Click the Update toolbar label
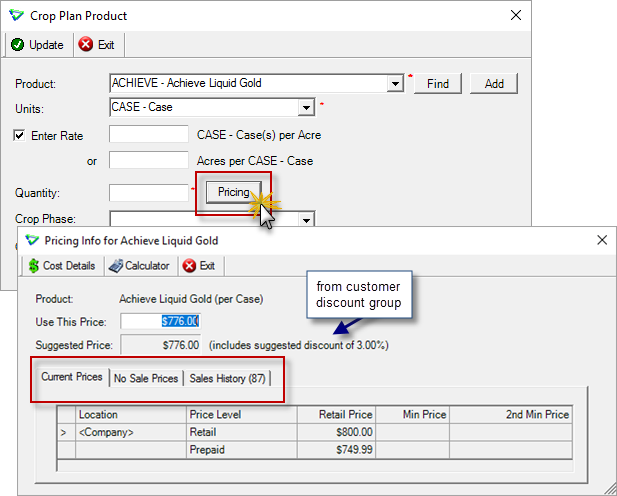Viewport: 617px width, 496px height. pos(46,45)
